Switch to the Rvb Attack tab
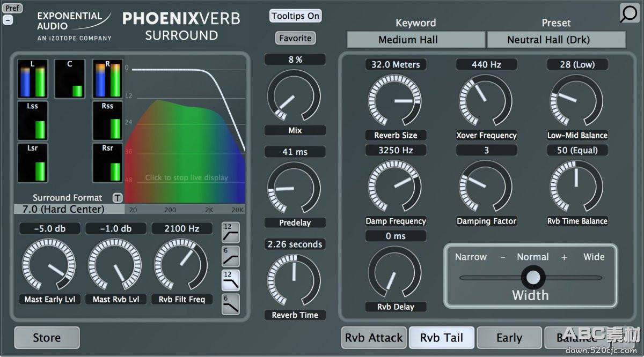Image resolution: width=644 pixels, height=357 pixels. pyautogui.click(x=374, y=338)
